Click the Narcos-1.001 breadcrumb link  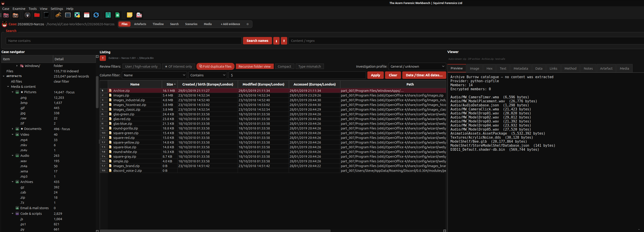point(129,58)
